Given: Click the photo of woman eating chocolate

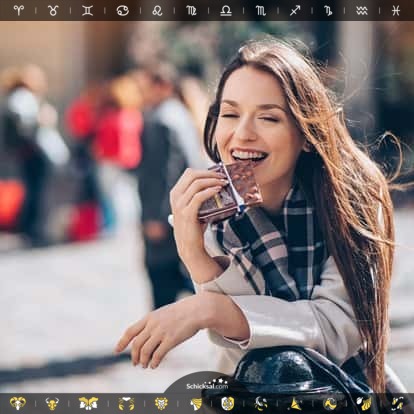Looking at the screenshot, I should tap(207, 207).
